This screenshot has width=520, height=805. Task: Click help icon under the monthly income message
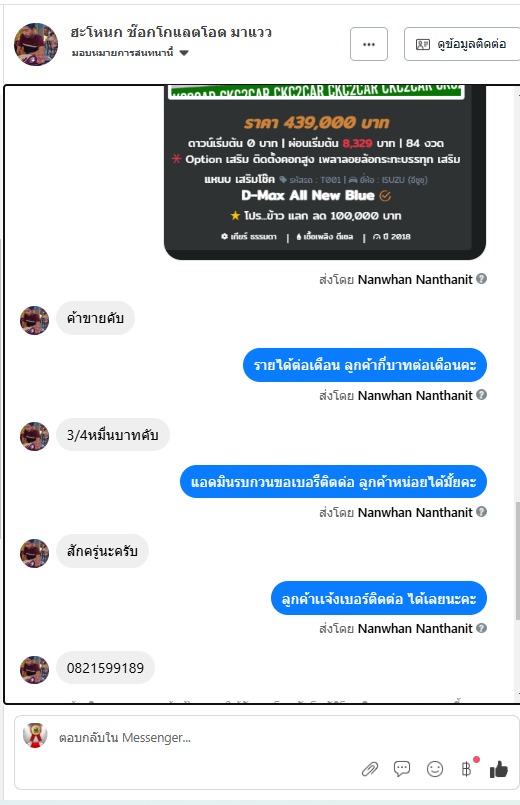click(x=482, y=395)
